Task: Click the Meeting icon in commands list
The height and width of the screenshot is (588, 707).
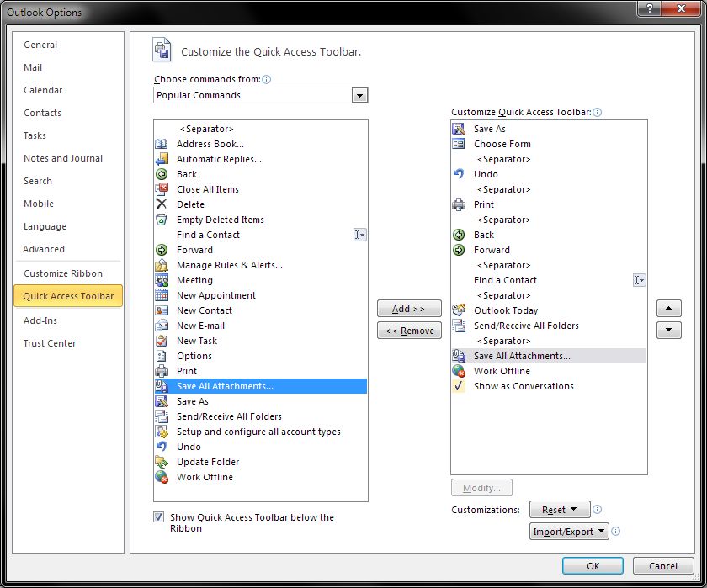Action: point(162,280)
